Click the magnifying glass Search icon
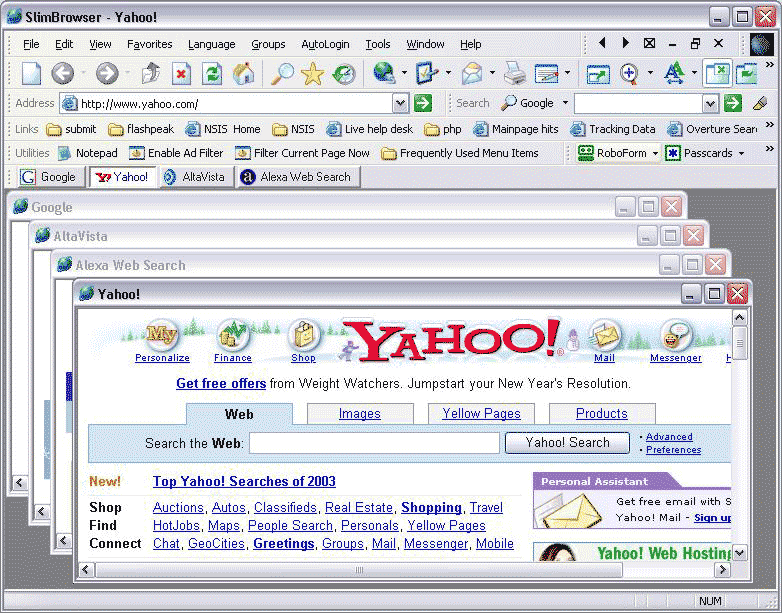 tap(283, 73)
